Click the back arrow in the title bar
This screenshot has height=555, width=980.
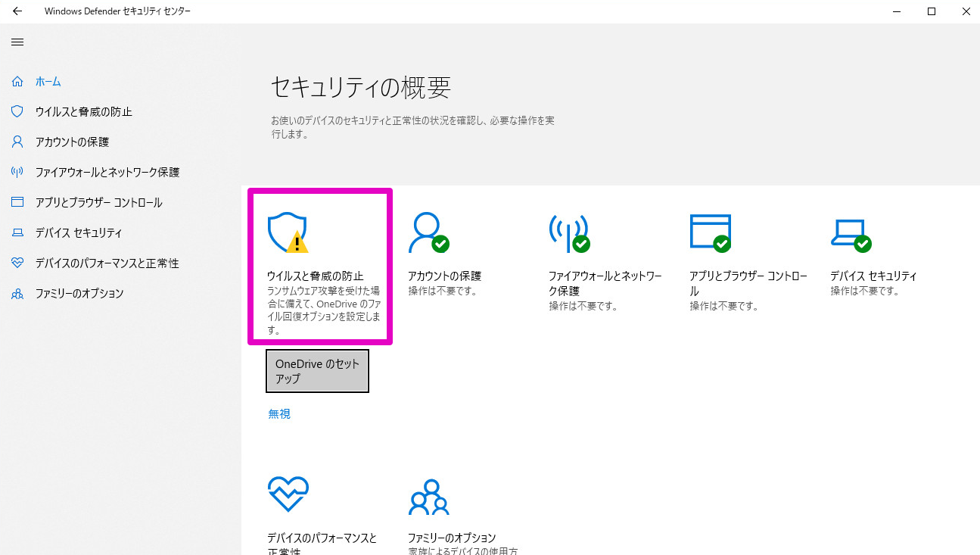point(17,11)
